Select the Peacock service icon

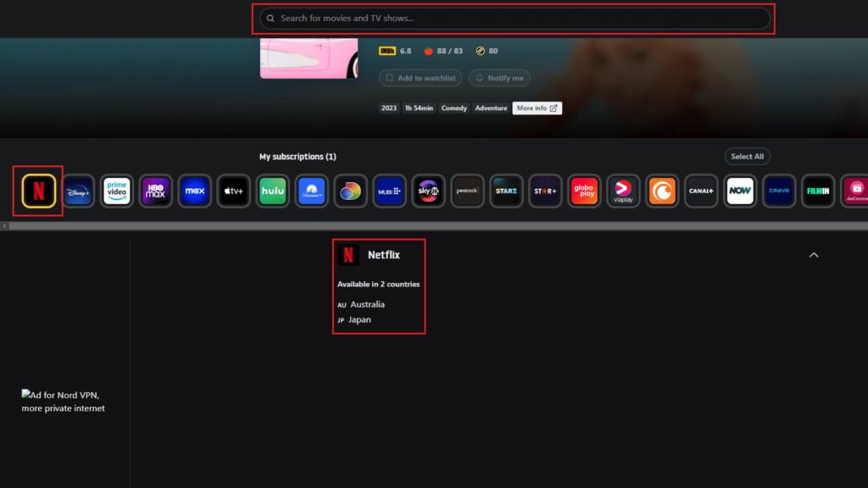467,191
